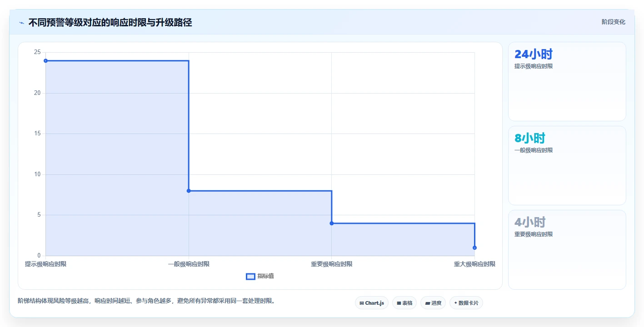
Task: Click the 一般级响应时限 card caption
Action: click(534, 150)
